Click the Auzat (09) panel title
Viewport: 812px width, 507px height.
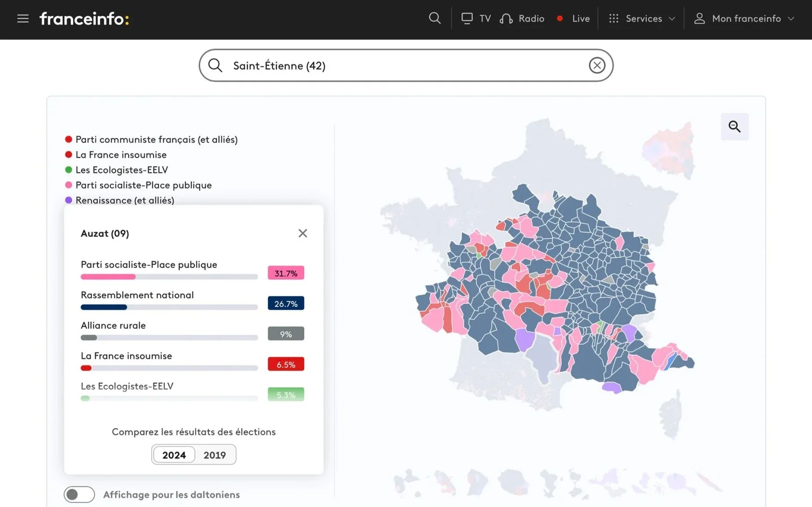105,233
